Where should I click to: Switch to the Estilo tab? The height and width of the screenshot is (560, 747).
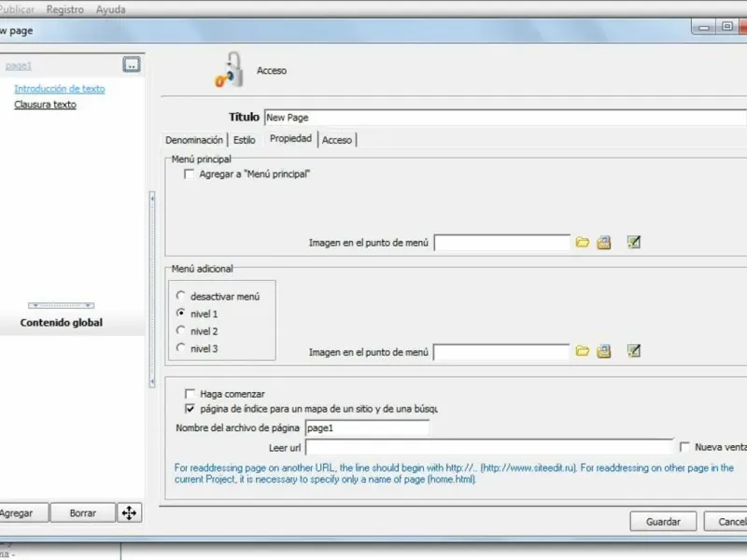click(245, 140)
